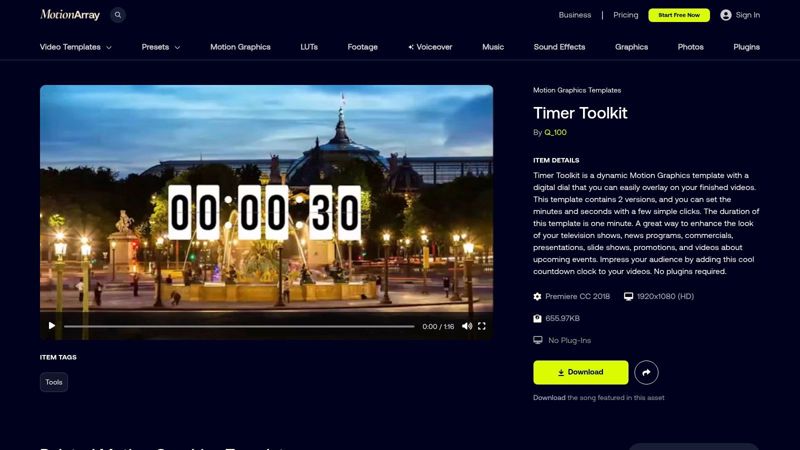
Task: Expand the Presets dropdown menu
Action: tap(161, 47)
